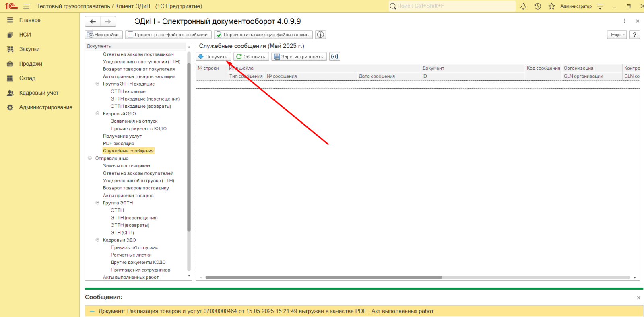Open the service settings lines icon beside Администратор

click(x=600, y=6)
